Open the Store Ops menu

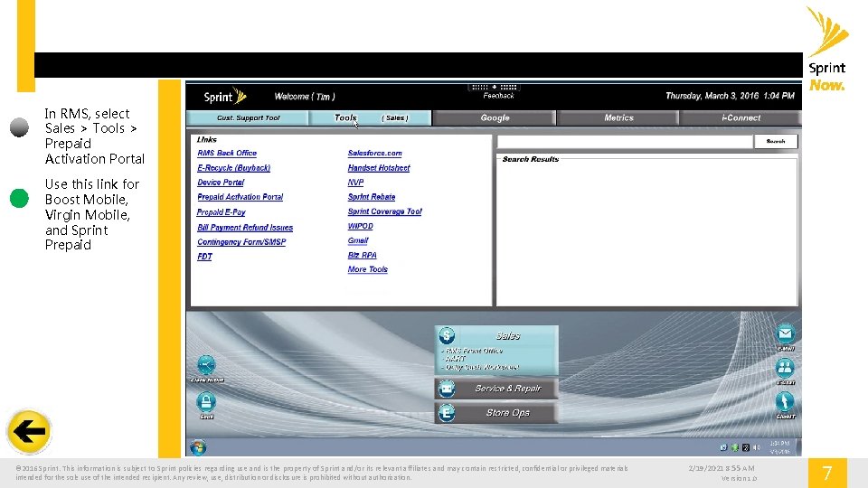tap(497, 413)
